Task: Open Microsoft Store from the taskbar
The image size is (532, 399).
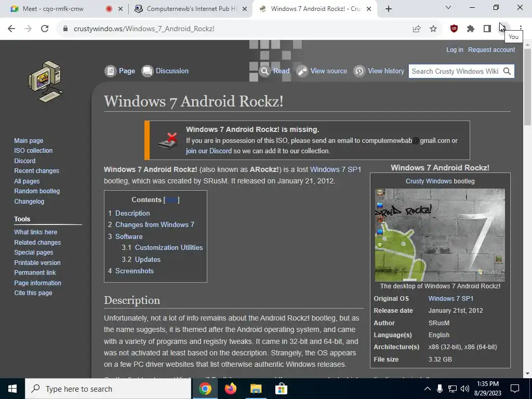Action: (281, 389)
